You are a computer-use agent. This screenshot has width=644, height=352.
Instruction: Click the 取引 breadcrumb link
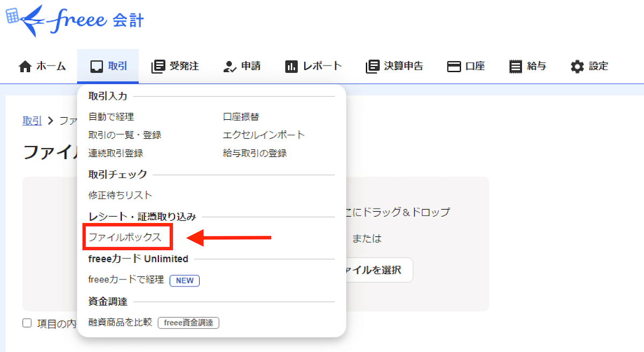pos(32,120)
